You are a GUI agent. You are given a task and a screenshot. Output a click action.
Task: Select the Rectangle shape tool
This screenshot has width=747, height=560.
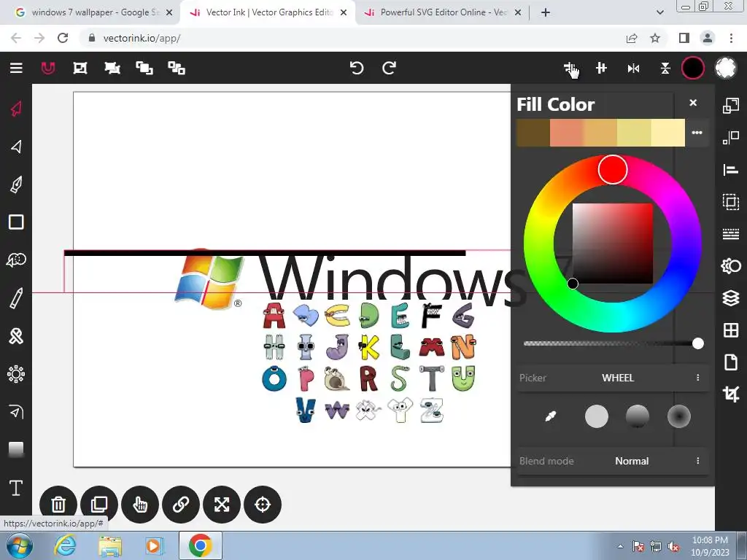click(16, 222)
